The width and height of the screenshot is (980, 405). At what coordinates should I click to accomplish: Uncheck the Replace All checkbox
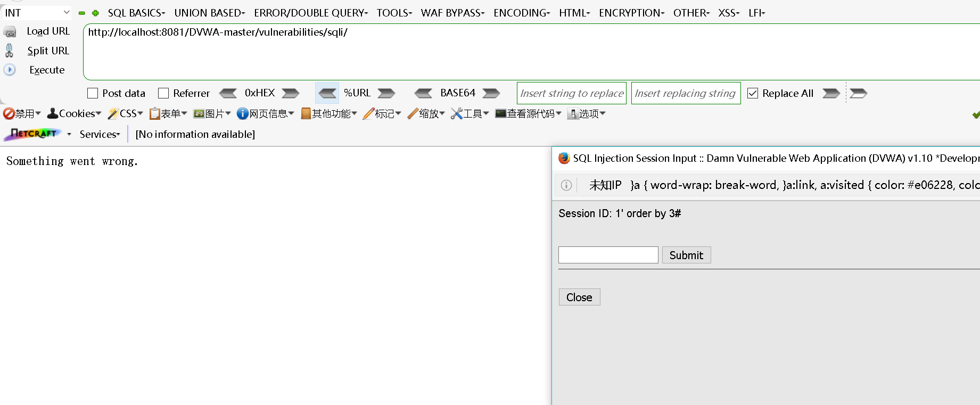tap(753, 93)
